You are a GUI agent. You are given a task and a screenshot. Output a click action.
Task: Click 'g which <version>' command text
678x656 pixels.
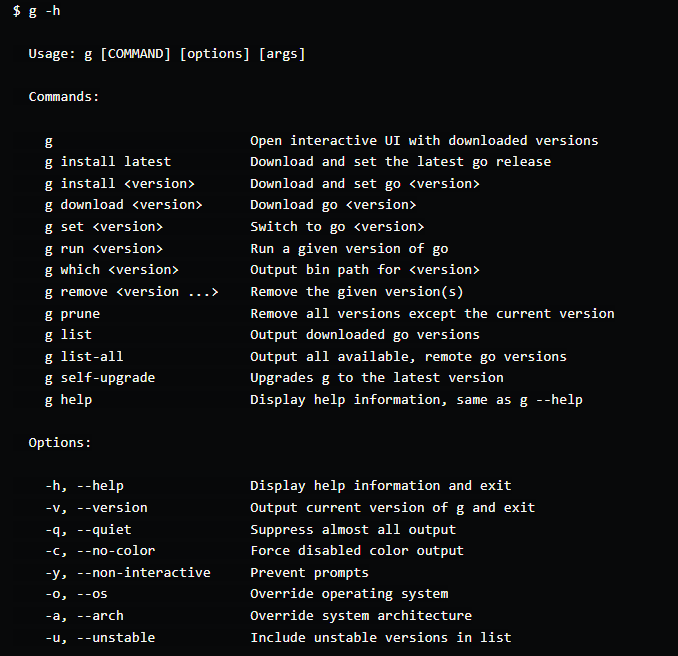click(x=112, y=270)
